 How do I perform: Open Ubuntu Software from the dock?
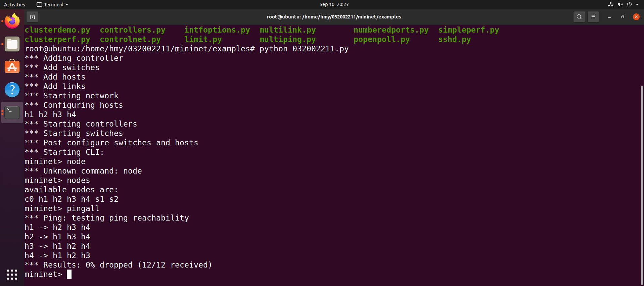point(12,67)
